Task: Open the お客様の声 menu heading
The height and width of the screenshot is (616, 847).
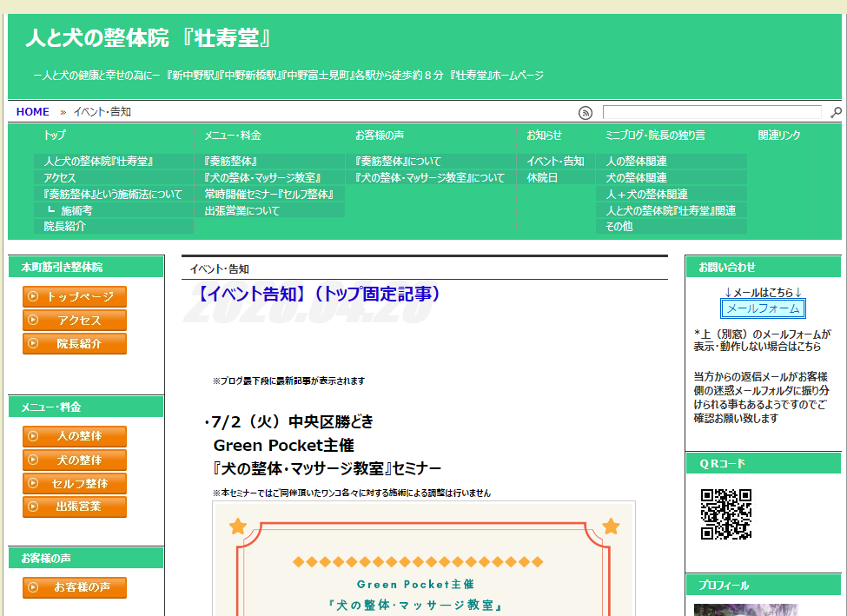Action: click(x=380, y=135)
